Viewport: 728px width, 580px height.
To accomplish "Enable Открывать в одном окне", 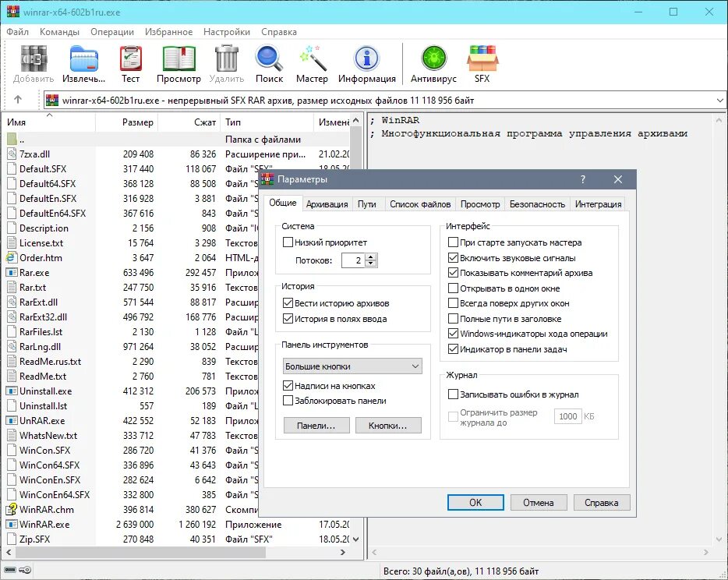I will pos(453,288).
